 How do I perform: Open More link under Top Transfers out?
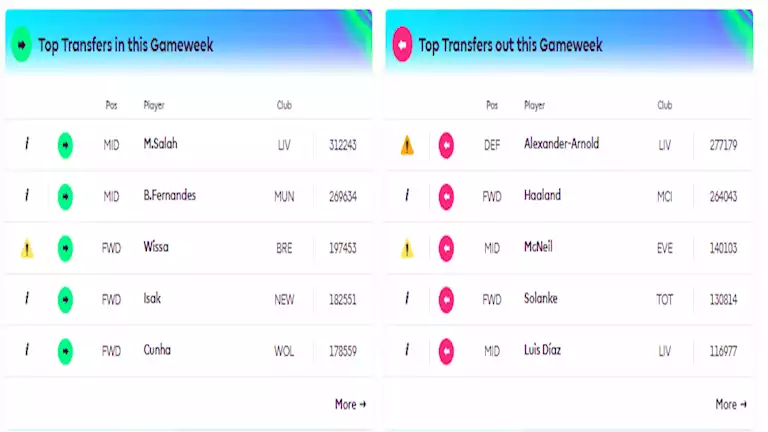click(731, 404)
